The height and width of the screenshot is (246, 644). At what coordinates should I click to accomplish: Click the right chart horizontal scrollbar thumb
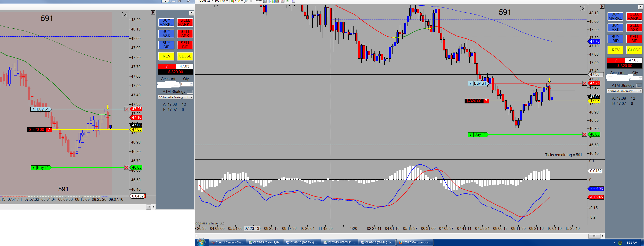[594, 236]
